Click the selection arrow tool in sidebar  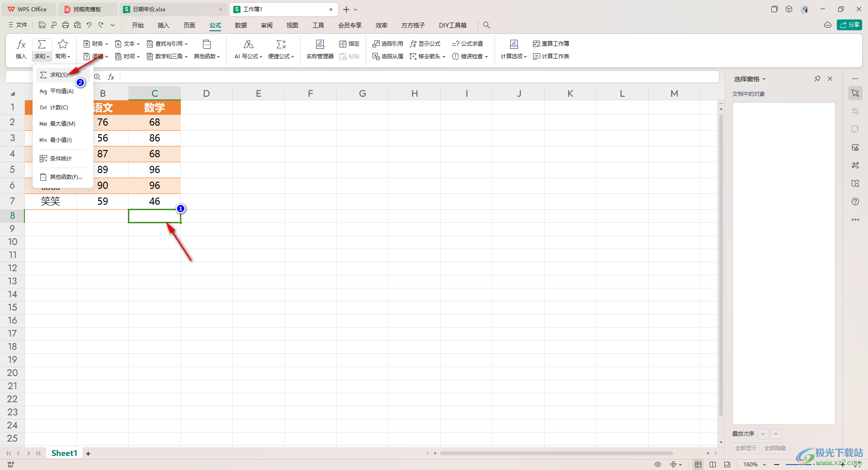click(x=855, y=93)
